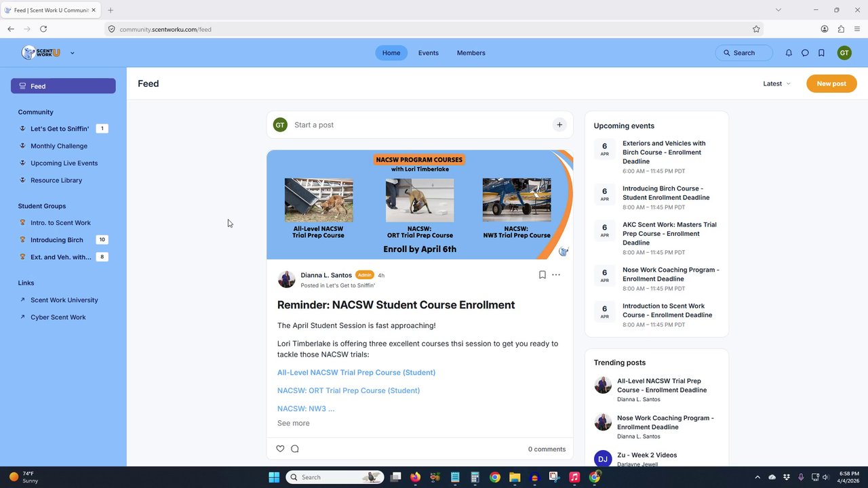The width and height of the screenshot is (868, 488).
Task: Open the Let's Get to Sniffin' space
Action: coord(63,129)
